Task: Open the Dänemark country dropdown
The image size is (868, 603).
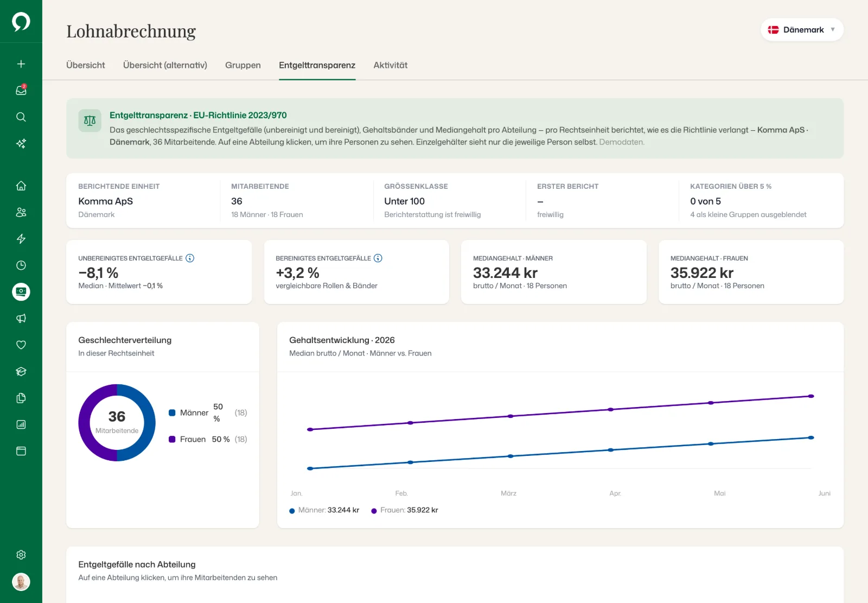Action: pos(802,30)
